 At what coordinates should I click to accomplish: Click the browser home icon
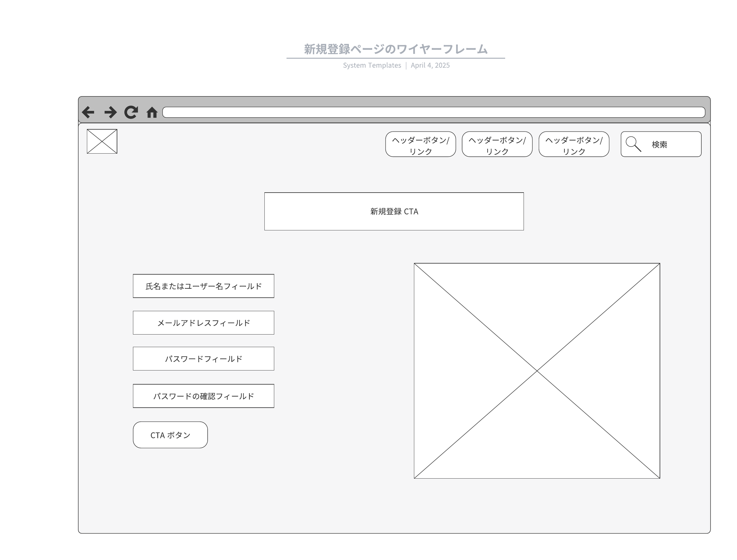click(152, 112)
